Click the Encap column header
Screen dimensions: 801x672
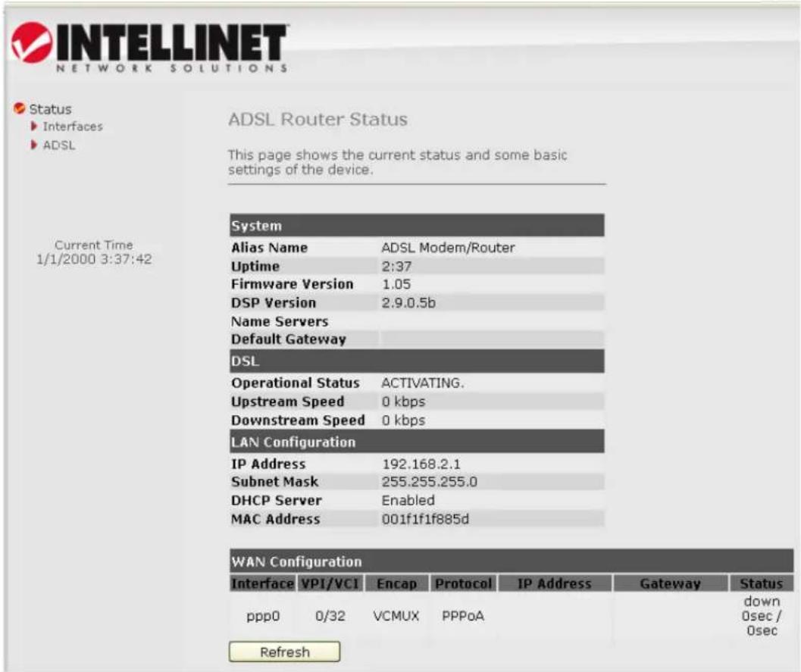tap(396, 583)
